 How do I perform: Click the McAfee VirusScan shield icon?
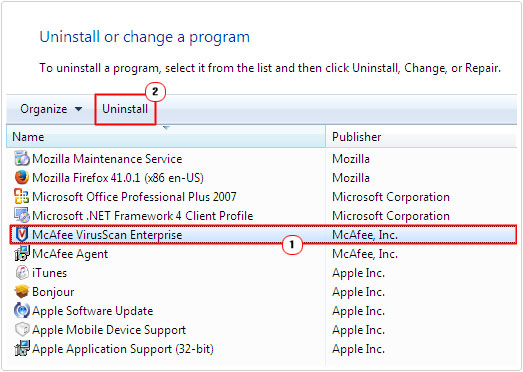click(x=22, y=235)
